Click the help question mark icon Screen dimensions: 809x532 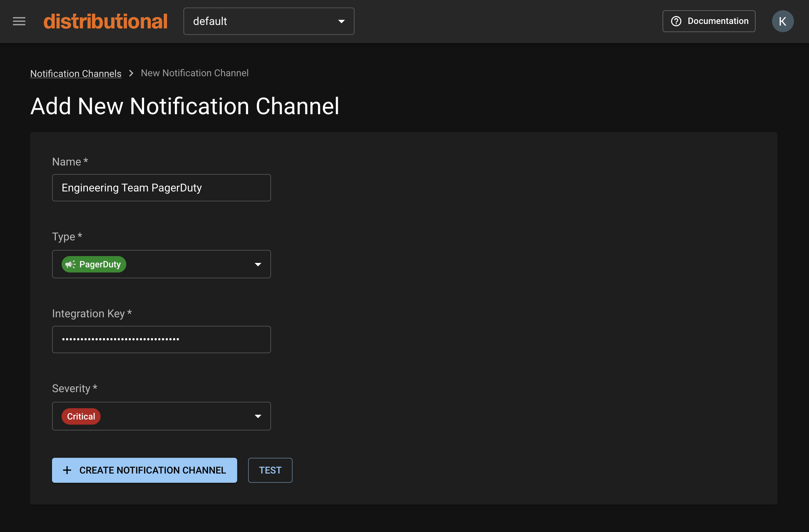click(x=676, y=21)
